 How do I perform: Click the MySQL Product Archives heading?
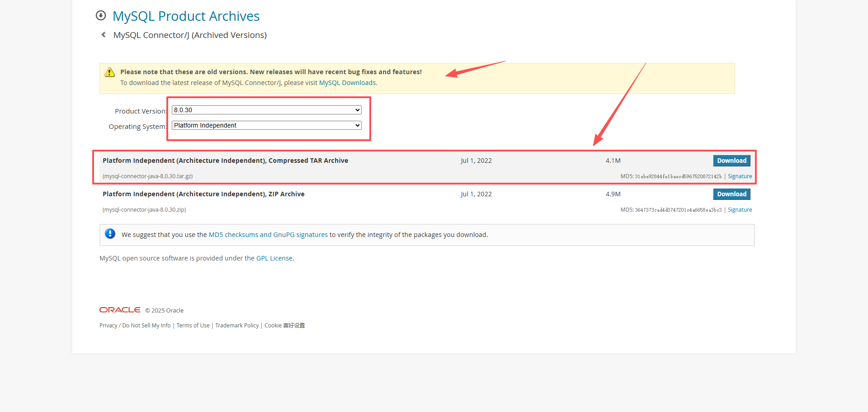[x=186, y=16]
